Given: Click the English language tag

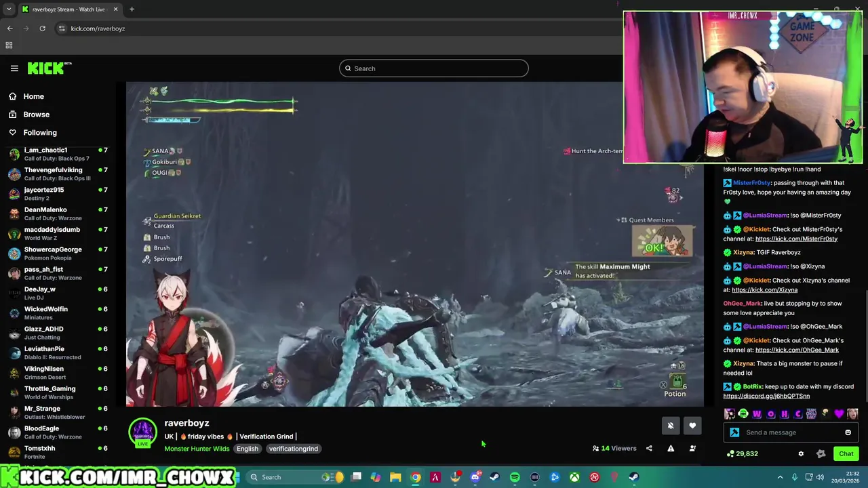Looking at the screenshot, I should (x=248, y=449).
